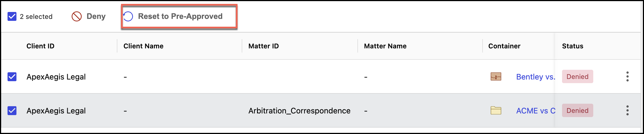Viewport: 644px width, 134px height.
Task: Open the Bentley vs. container link
Action: pos(535,77)
